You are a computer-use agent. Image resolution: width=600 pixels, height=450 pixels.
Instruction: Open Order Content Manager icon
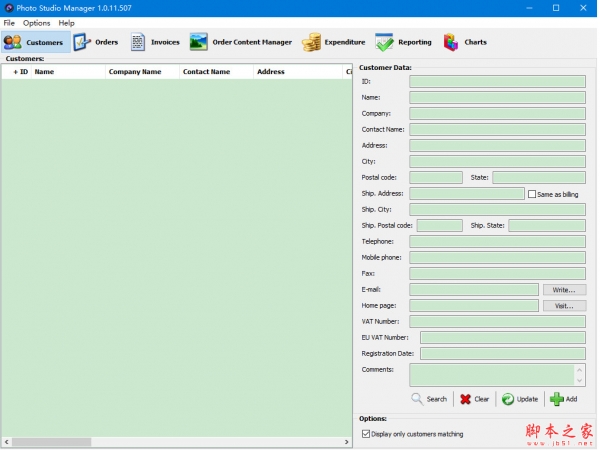coord(199,42)
